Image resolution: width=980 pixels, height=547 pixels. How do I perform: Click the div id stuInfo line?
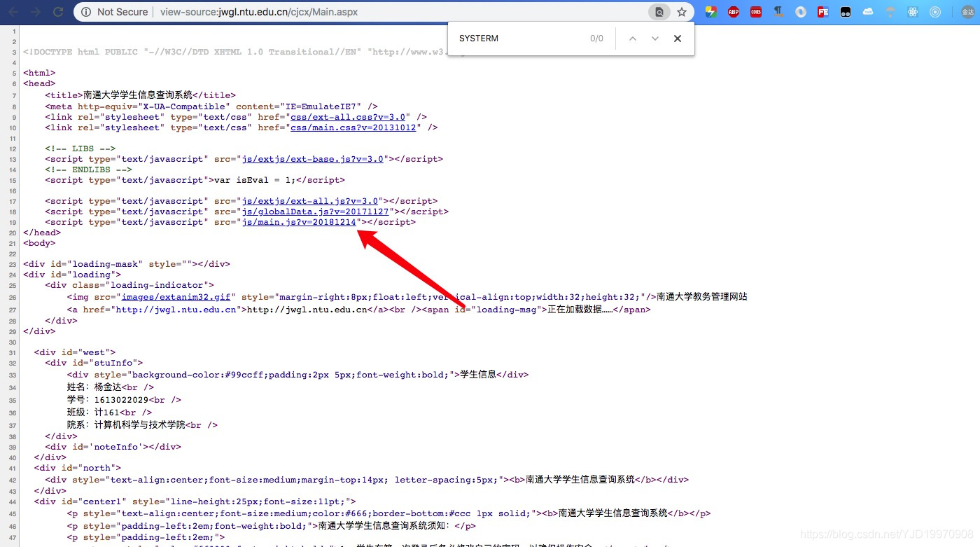click(94, 363)
